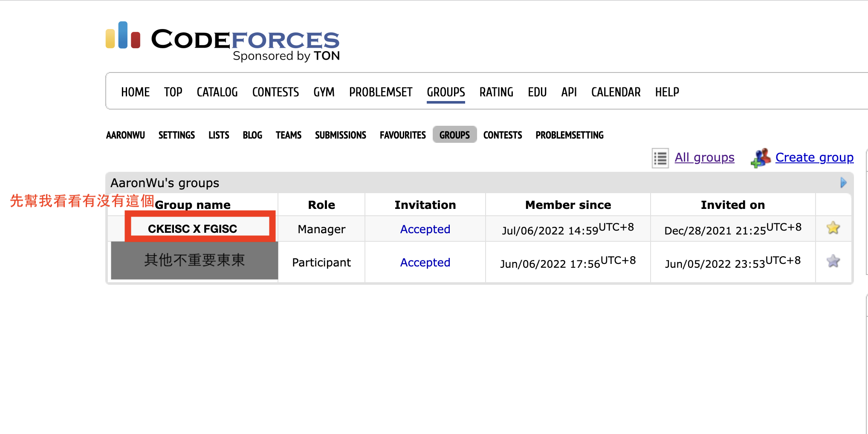The width and height of the screenshot is (868, 434).
Task: Click the All groups list icon
Action: coord(660,158)
